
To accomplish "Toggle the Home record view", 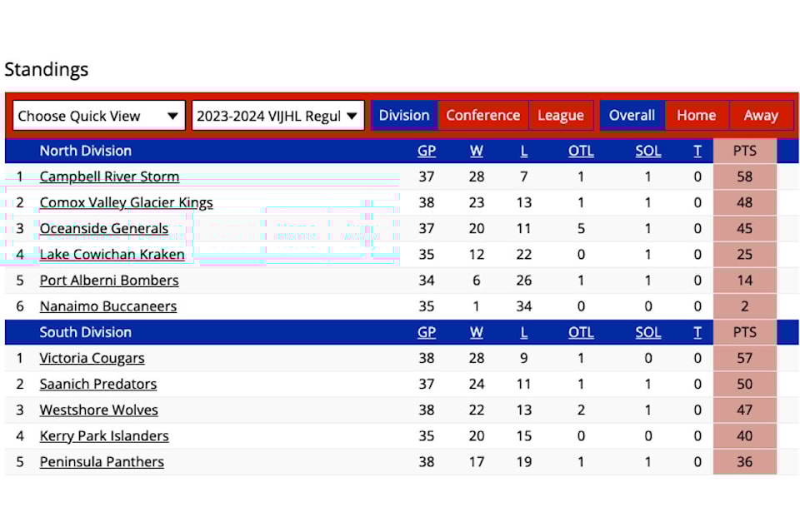I will tap(697, 116).
